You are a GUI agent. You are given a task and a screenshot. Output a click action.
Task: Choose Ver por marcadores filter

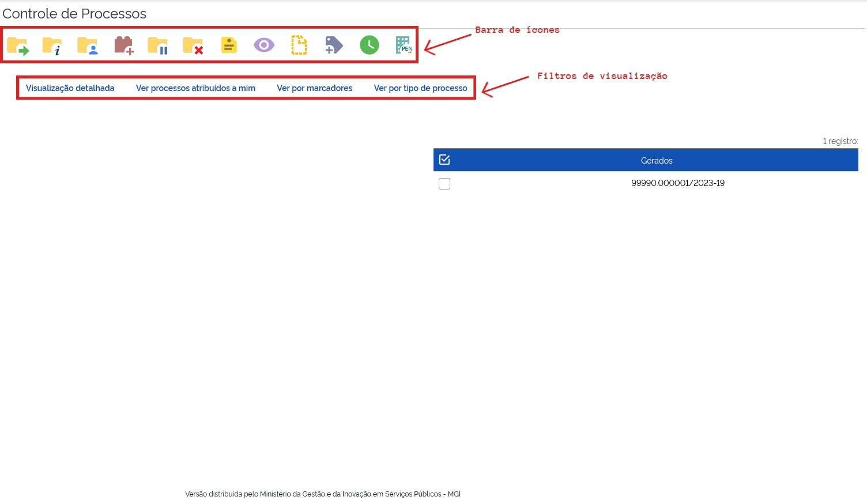(x=315, y=88)
